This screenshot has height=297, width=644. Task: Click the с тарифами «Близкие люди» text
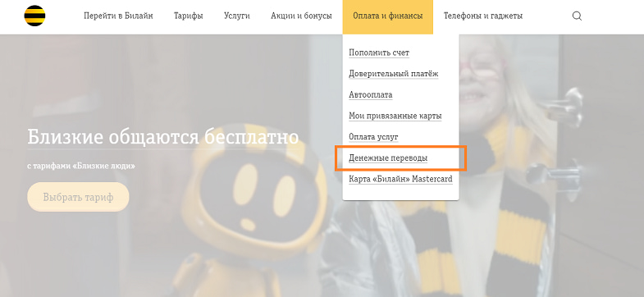(x=81, y=167)
